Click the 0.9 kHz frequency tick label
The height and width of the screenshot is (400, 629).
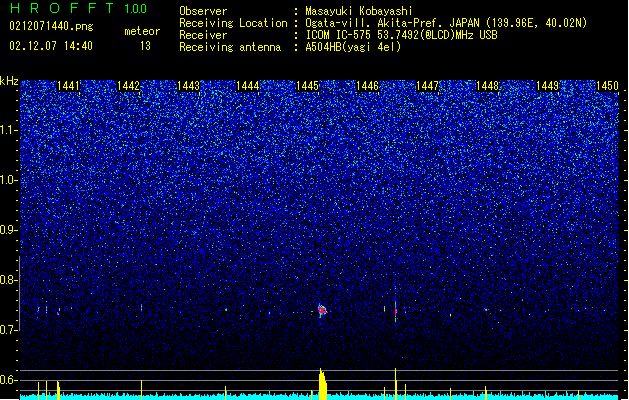[9, 230]
